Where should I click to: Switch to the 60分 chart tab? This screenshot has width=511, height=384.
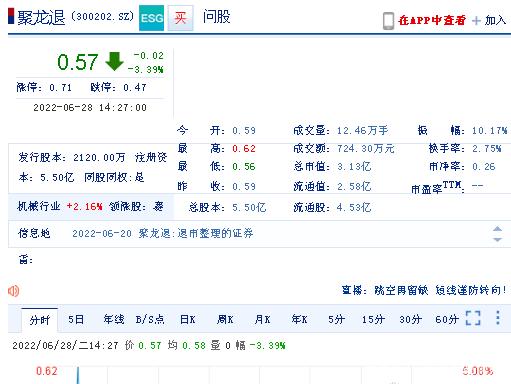pyautogui.click(x=447, y=320)
